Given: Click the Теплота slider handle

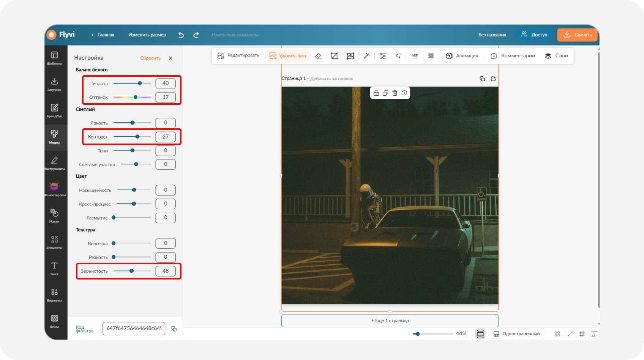Looking at the screenshot, I should [140, 83].
